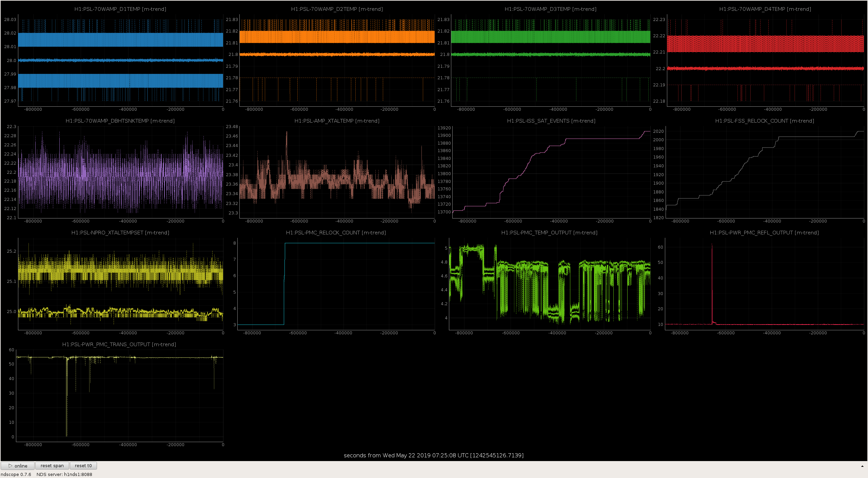868x478 pixels.
Task: Click inside the blue D1TEMP trend plot
Action: tap(121, 60)
